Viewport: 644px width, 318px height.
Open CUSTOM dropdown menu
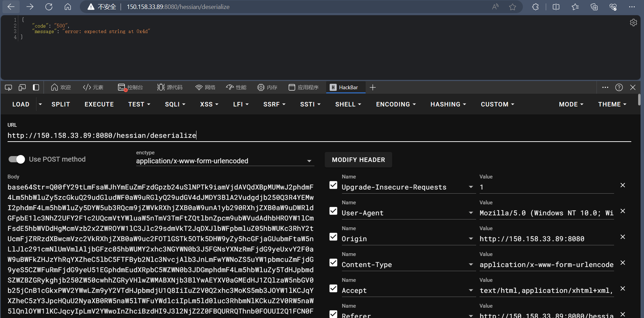click(497, 104)
